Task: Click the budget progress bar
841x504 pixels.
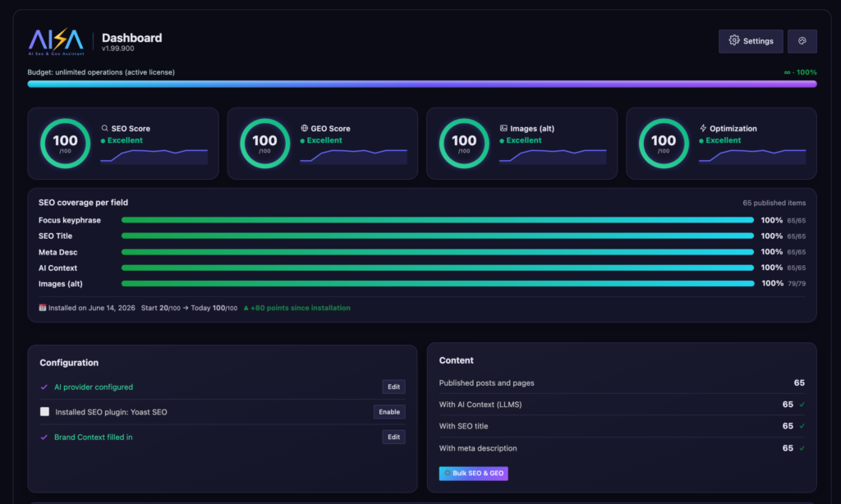Action: [422, 84]
